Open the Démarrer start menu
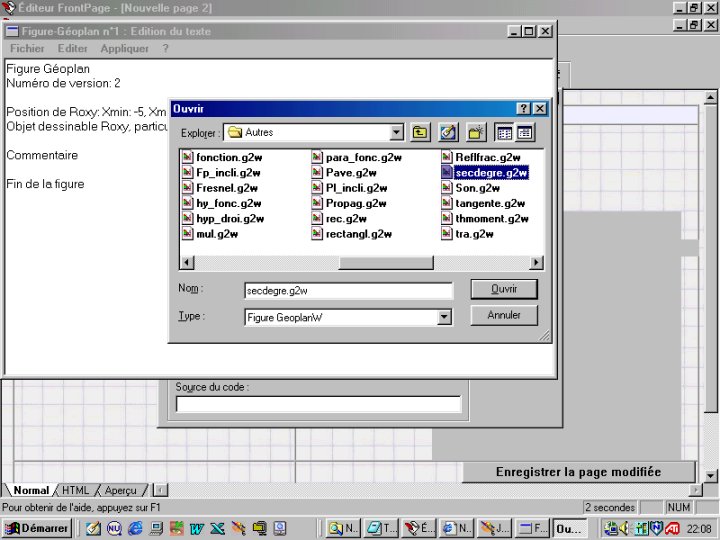 36,528
